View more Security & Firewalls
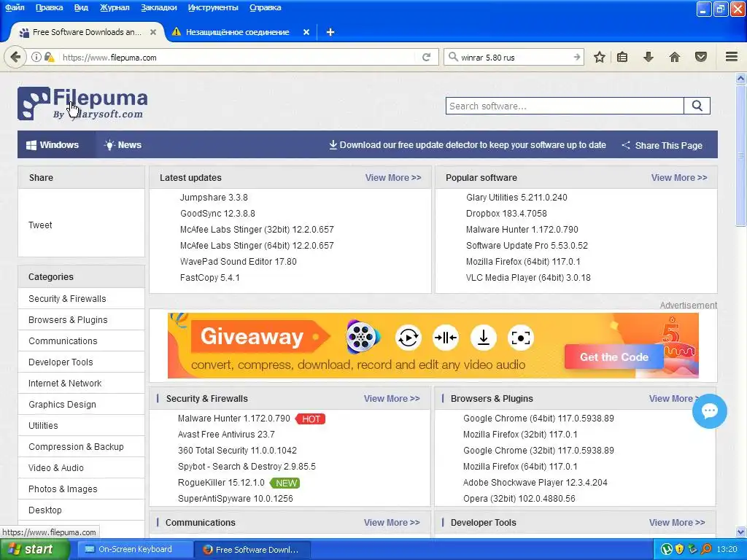 392,399
